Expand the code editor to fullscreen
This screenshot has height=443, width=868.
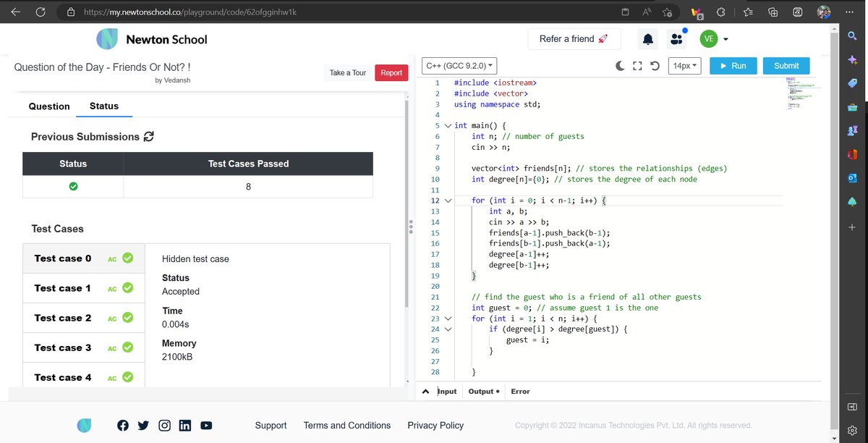637,65
